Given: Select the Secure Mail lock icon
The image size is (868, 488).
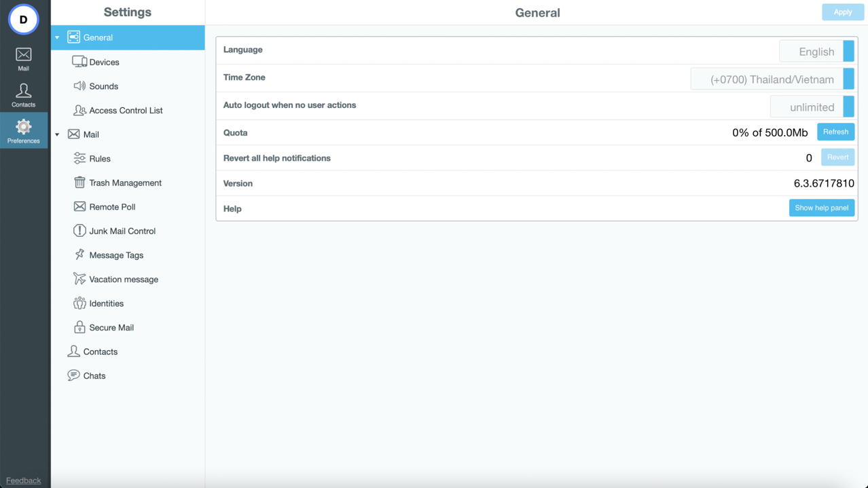Looking at the screenshot, I should (x=79, y=327).
